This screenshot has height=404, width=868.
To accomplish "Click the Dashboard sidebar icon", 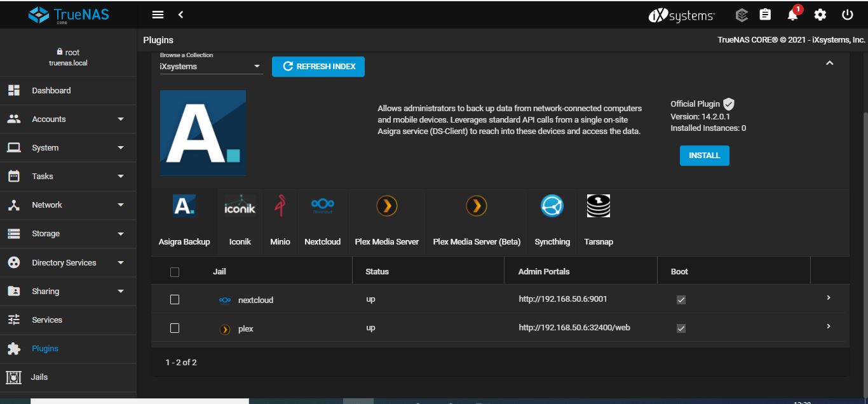I will (x=13, y=90).
